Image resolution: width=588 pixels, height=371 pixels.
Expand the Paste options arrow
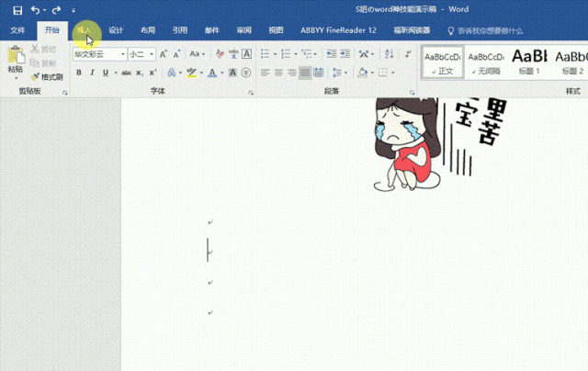click(x=17, y=78)
